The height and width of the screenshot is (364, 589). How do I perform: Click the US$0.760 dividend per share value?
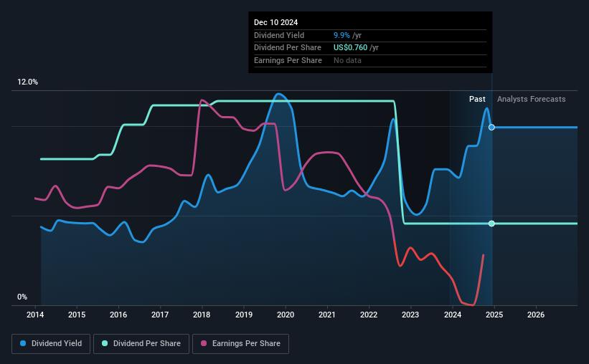pos(351,48)
